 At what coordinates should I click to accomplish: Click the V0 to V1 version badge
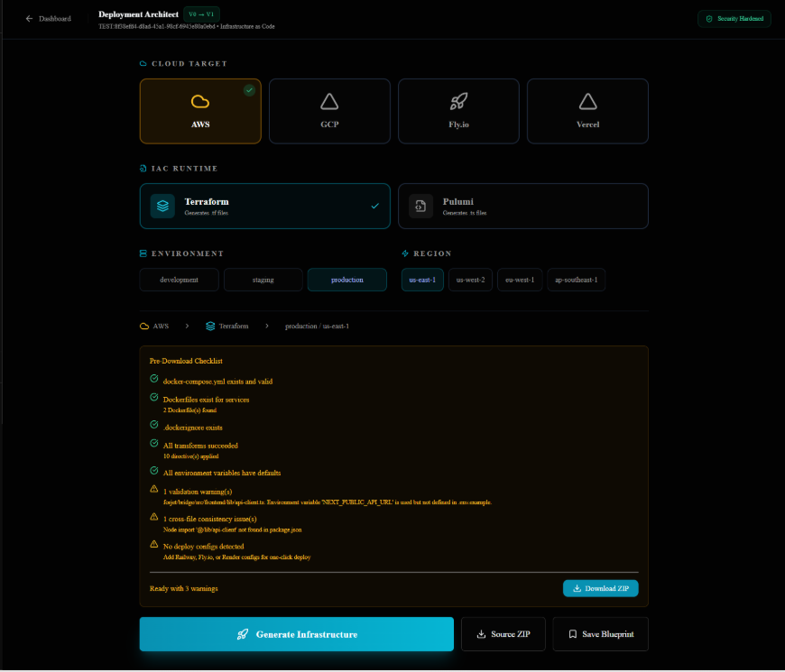pyautogui.click(x=199, y=14)
